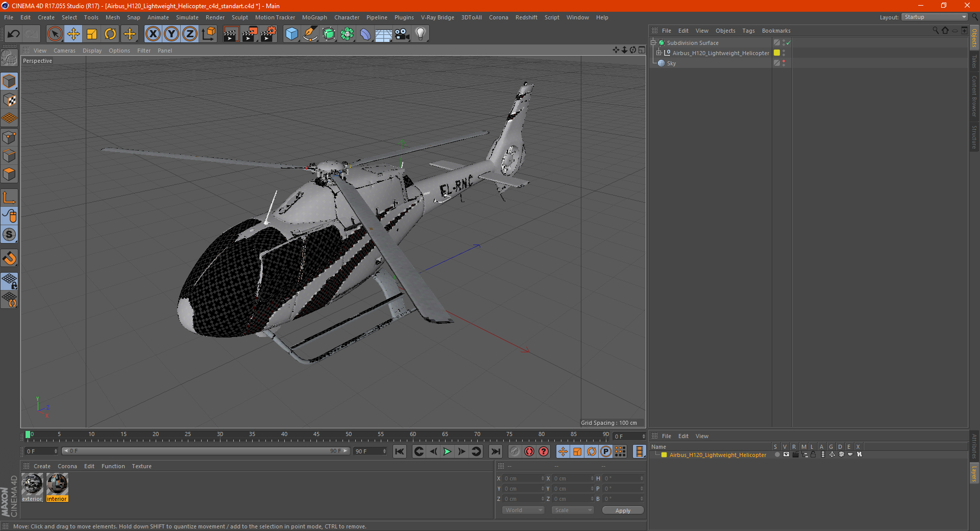Open the timeline film strip options dropdown
This screenshot has height=531, width=980.
point(639,451)
